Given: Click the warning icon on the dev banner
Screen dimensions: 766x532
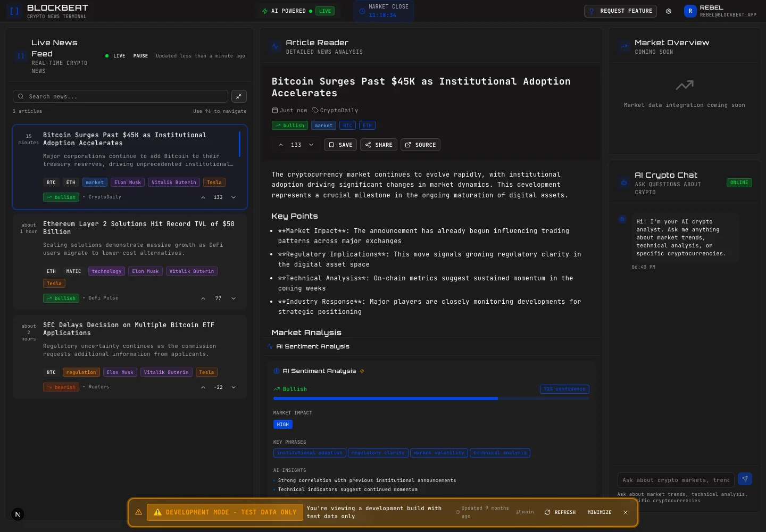Looking at the screenshot, I should click(138, 512).
